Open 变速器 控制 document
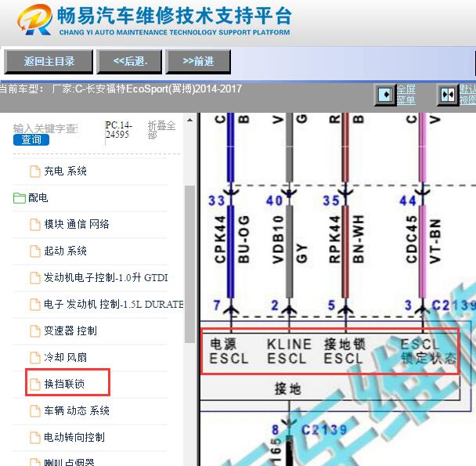Screen dimensions: 476x466 click(x=70, y=331)
